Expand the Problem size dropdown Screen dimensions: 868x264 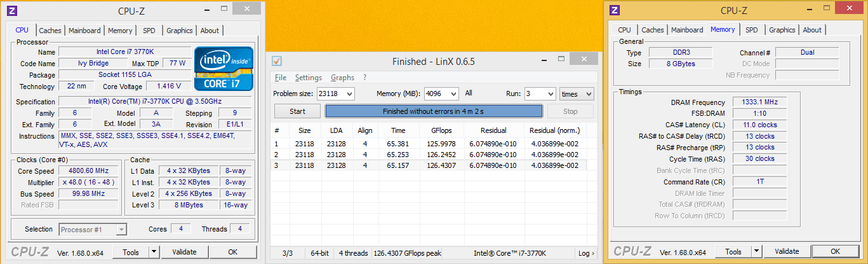click(349, 94)
